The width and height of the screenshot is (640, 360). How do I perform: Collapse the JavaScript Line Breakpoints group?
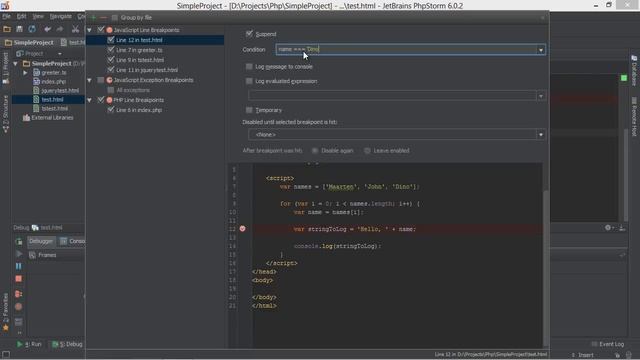90,30
